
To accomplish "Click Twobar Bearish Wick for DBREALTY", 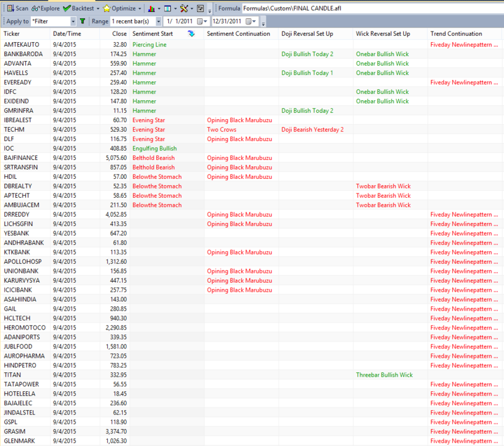I will pyautogui.click(x=383, y=186).
